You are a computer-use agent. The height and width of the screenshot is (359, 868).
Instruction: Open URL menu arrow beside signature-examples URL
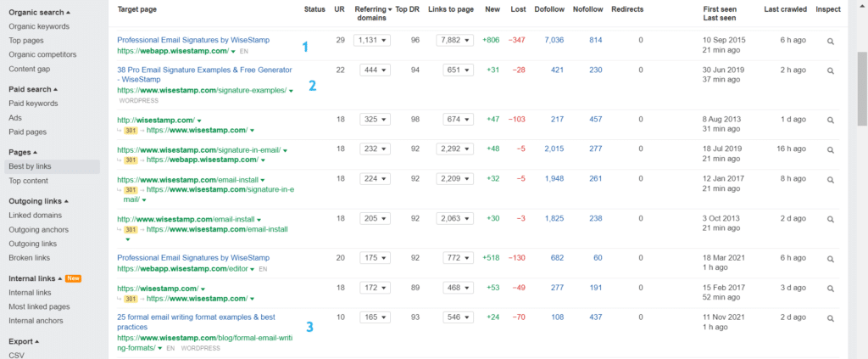292,90
